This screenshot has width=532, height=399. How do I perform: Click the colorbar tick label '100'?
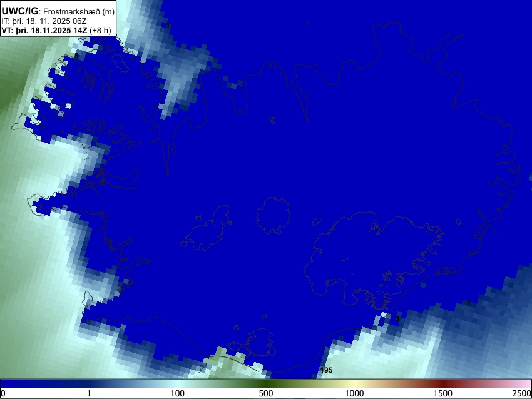click(178, 393)
